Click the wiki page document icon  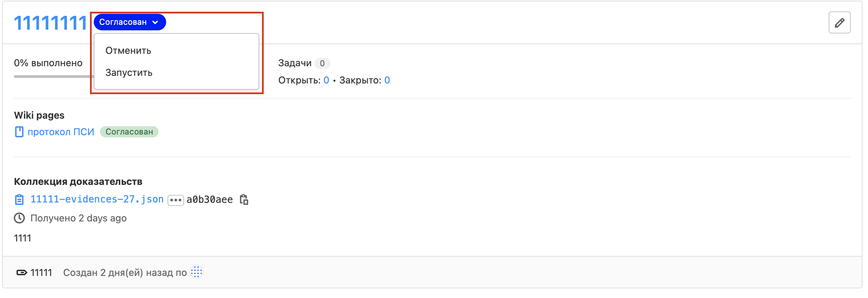(19, 132)
